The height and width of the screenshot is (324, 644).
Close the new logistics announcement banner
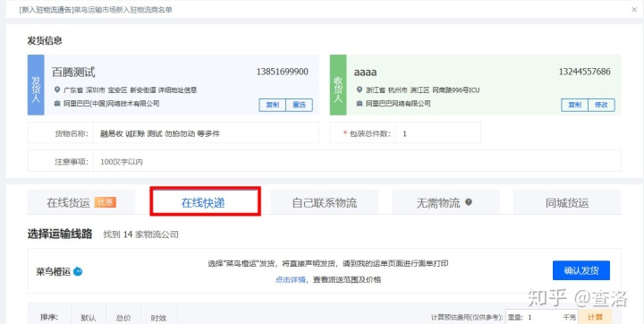tap(634, 10)
